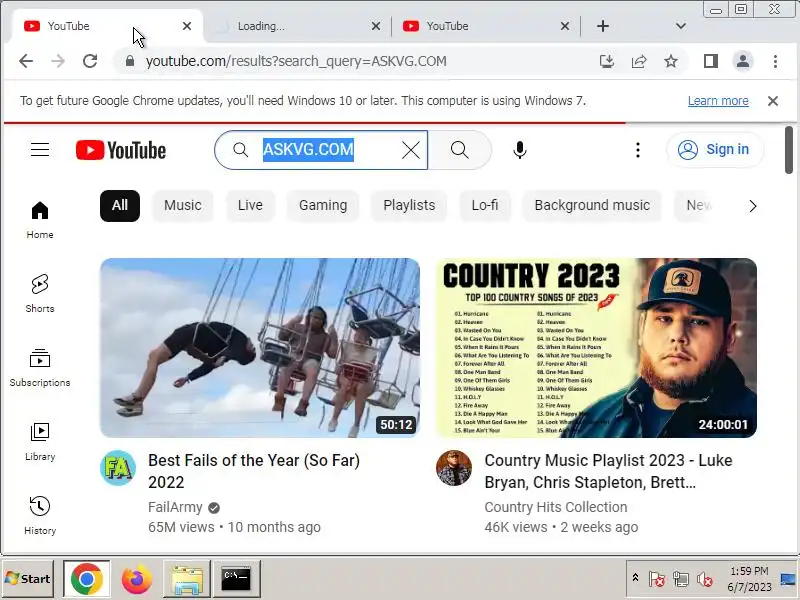The width and height of the screenshot is (800, 600).
Task: Open Country Hits Collection channel avatar
Action: click(x=454, y=468)
